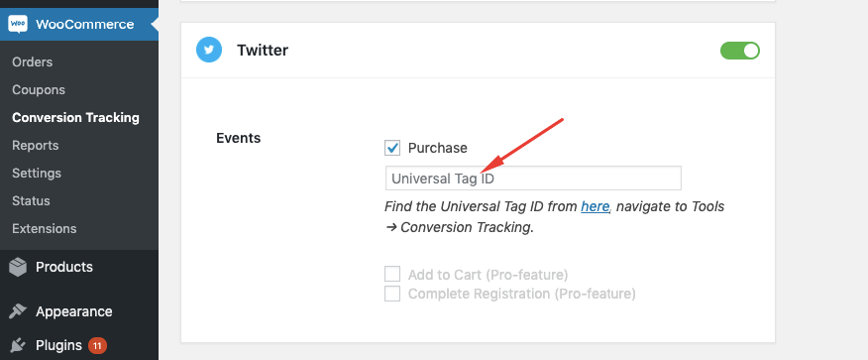Disable the Twitter integration toggle
The width and height of the screenshot is (868, 360).
point(739,51)
